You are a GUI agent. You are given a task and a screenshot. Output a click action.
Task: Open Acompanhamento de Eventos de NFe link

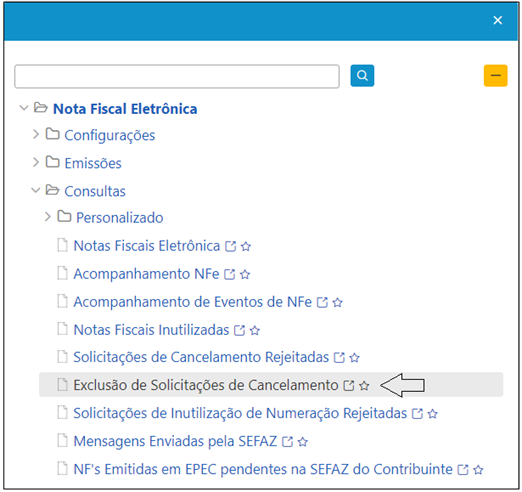coord(192,302)
